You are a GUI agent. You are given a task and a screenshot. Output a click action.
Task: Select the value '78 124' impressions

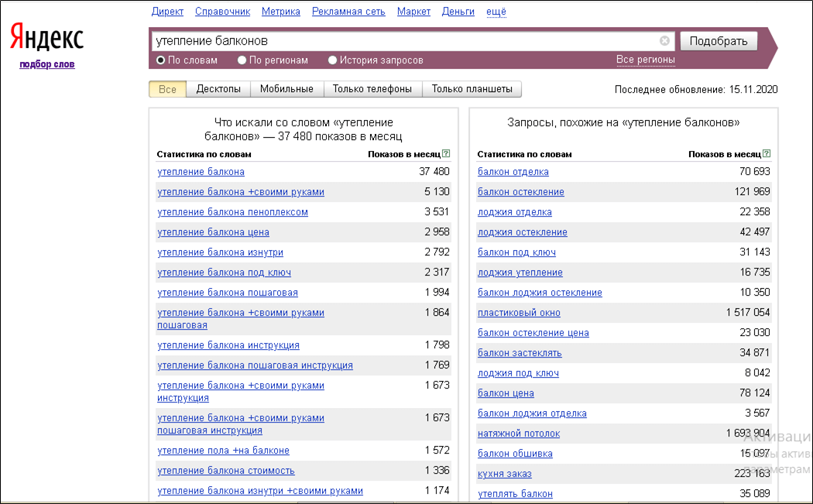754,393
